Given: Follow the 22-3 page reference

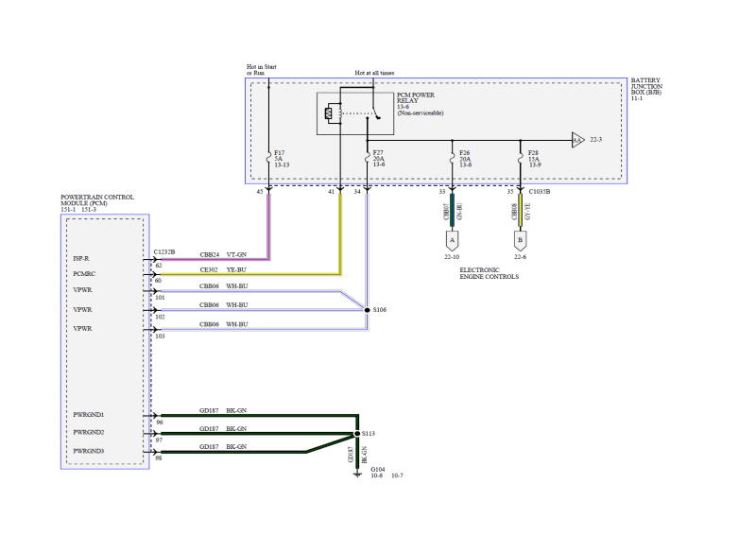Looking at the screenshot, I should click(x=596, y=139).
